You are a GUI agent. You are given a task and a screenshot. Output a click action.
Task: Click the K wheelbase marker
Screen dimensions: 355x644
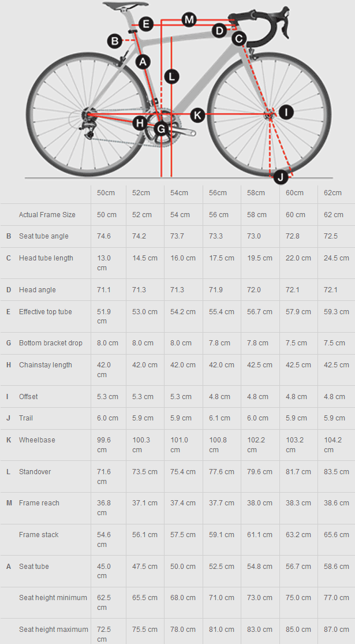tap(197, 115)
